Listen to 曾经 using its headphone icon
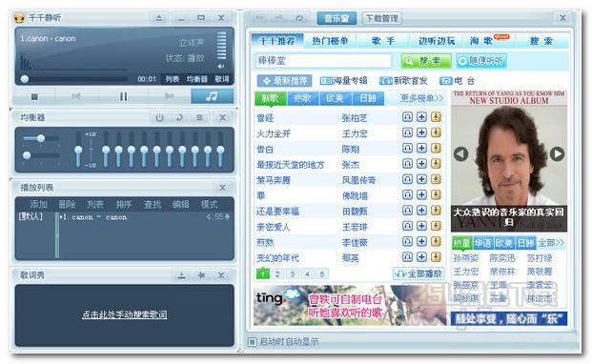Screen dimensions: 592x364 click(407, 117)
